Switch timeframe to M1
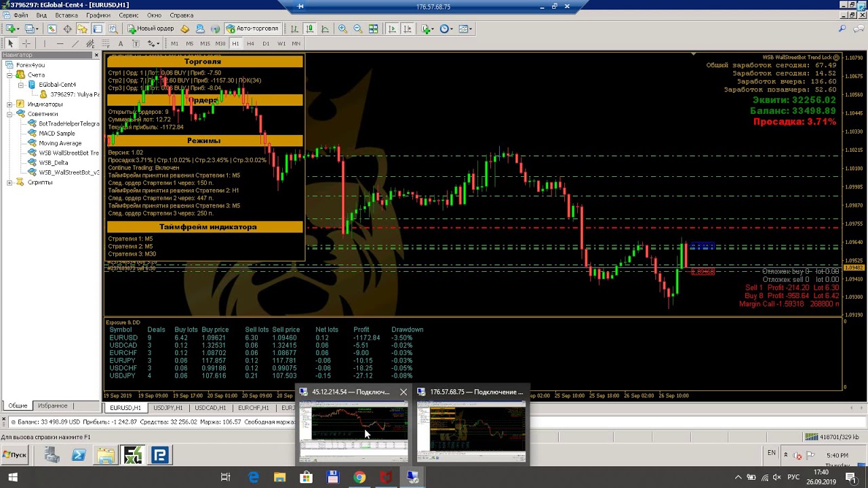The width and height of the screenshot is (868, 488). [x=174, y=43]
